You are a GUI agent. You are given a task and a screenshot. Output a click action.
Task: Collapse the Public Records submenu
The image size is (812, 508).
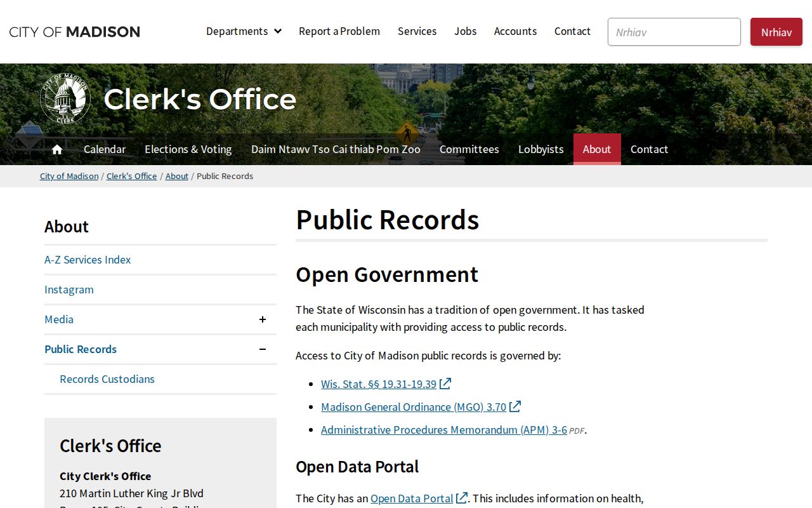click(x=263, y=349)
